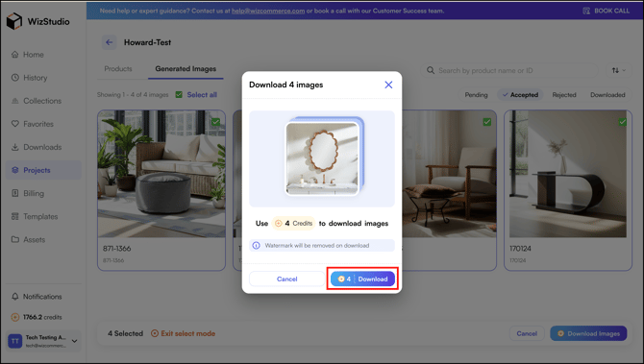Confirm with the 4 Download button
The height and width of the screenshot is (364, 644).
pyautogui.click(x=362, y=279)
